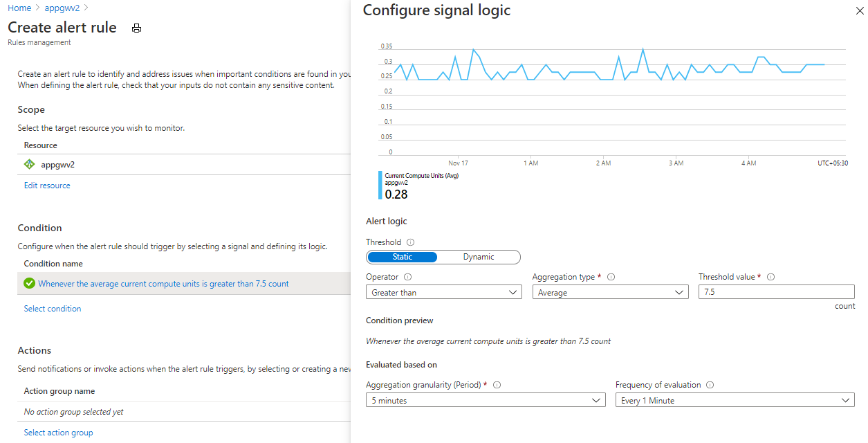
Task: Go to Home in the breadcrumb
Action: [19, 8]
